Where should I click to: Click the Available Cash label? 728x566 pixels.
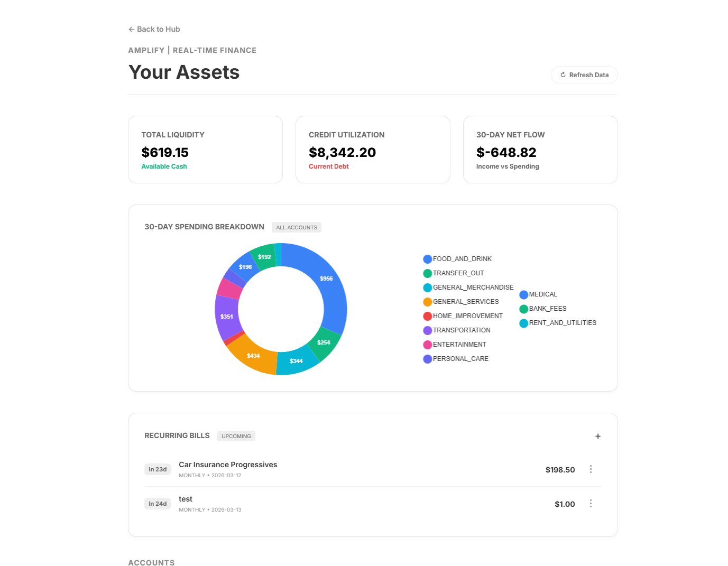[164, 166]
